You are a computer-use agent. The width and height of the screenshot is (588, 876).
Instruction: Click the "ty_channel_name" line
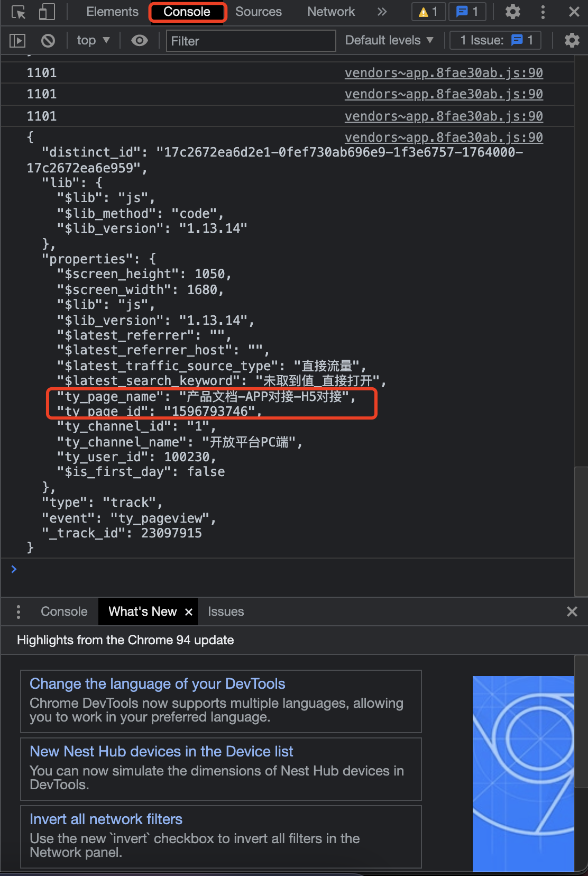pyautogui.click(x=180, y=442)
